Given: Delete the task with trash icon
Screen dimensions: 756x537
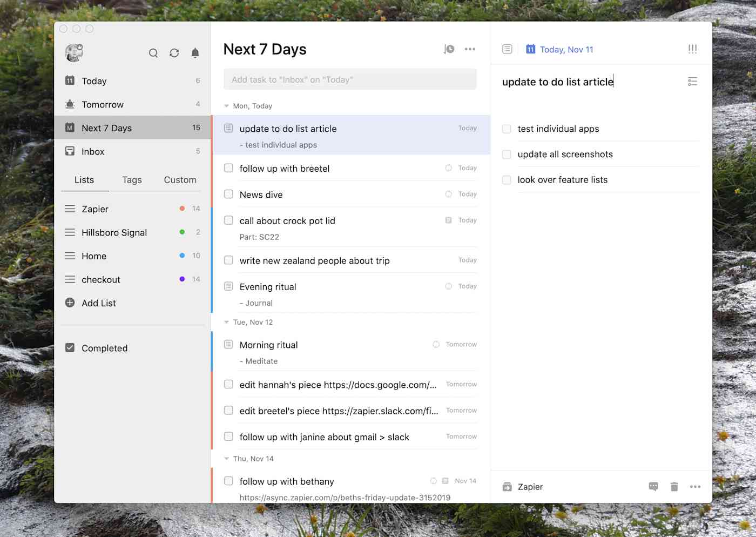Looking at the screenshot, I should pos(674,487).
